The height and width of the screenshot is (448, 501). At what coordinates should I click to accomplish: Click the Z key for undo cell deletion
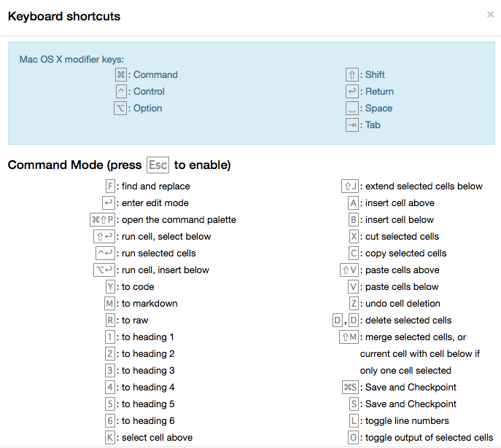point(354,304)
